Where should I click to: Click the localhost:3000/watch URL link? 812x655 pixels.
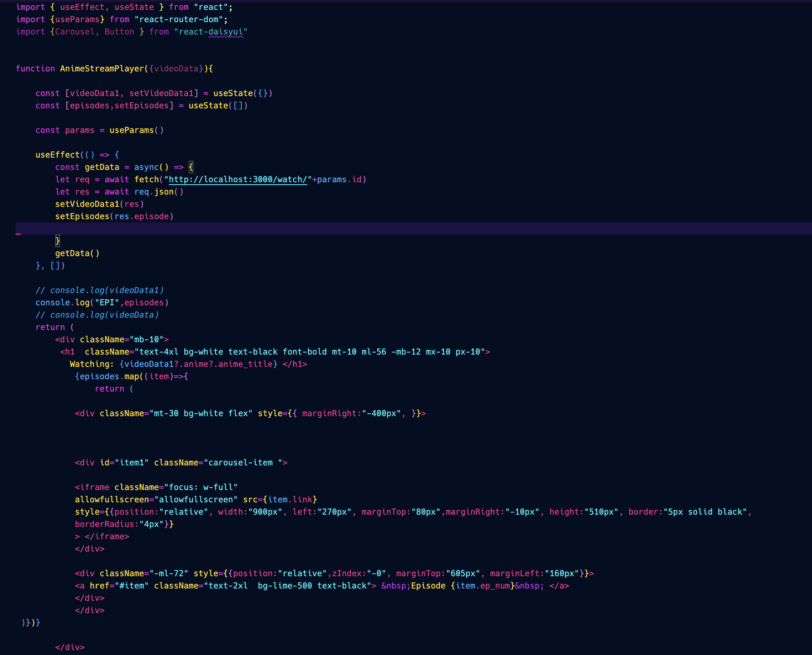coord(237,179)
